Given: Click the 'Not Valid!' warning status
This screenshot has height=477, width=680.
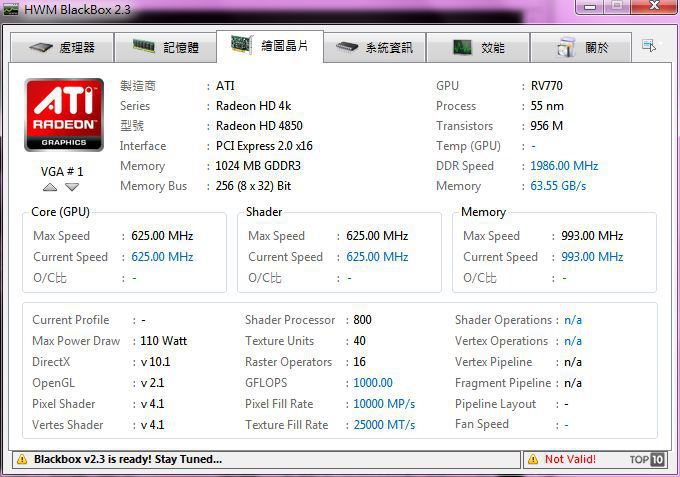Looking at the screenshot, I should coord(570,459).
